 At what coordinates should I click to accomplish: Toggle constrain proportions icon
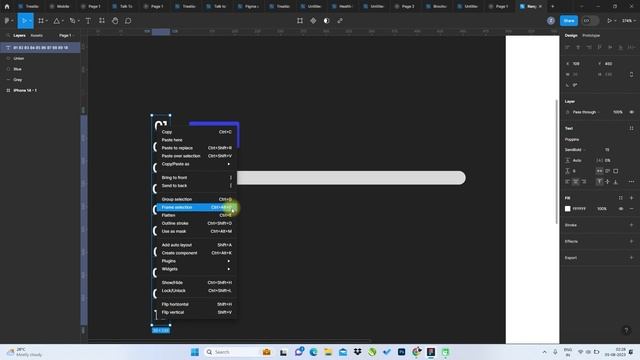point(631,74)
